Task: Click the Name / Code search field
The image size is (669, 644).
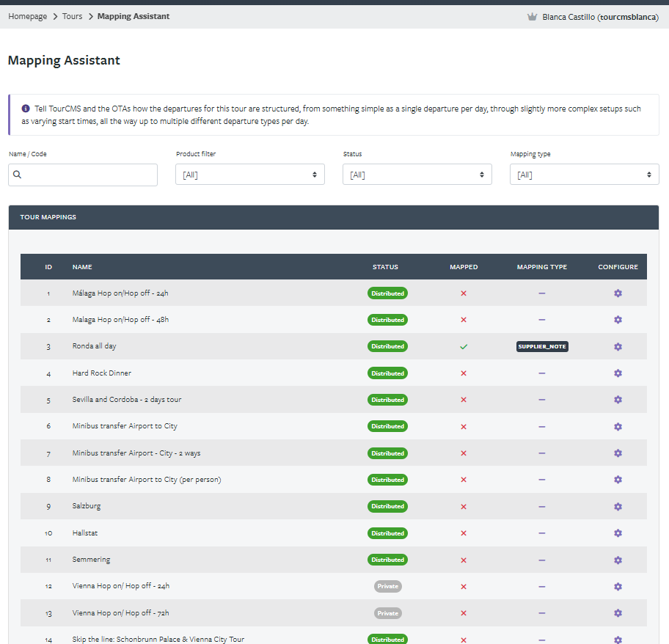Action: (83, 175)
